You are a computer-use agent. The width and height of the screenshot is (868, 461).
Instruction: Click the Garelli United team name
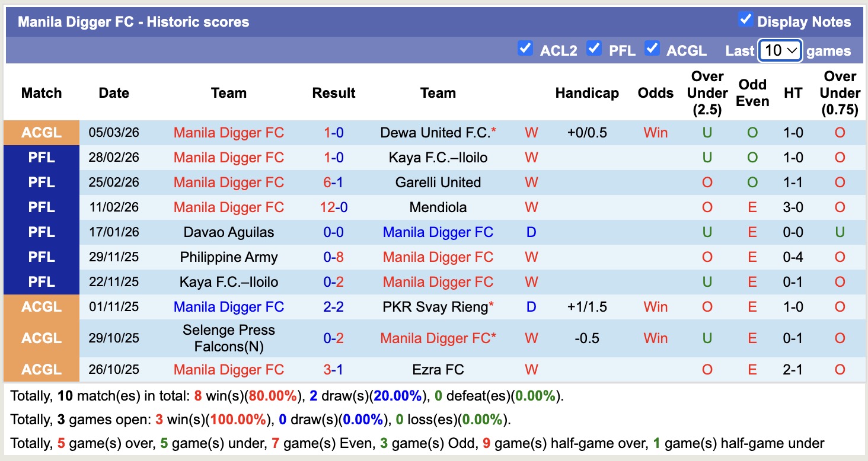click(438, 183)
